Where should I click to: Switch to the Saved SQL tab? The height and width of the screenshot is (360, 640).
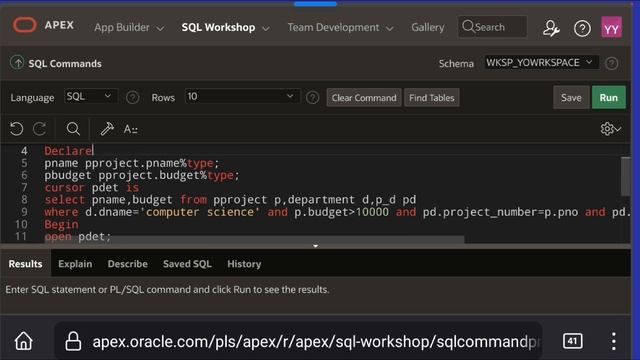[187, 264]
